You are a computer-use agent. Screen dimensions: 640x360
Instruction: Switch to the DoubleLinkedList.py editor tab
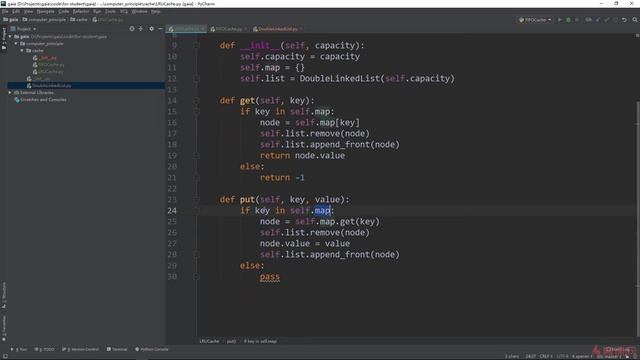pyautogui.click(x=278, y=29)
